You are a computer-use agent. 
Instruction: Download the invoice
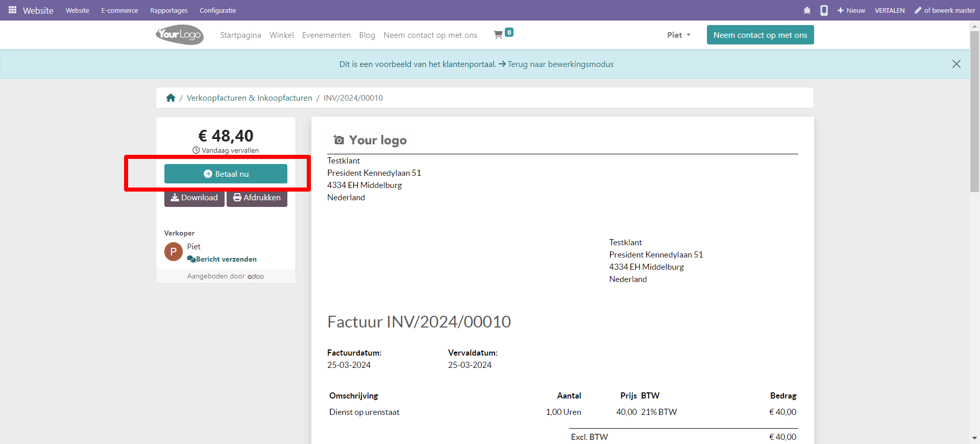[x=194, y=198]
